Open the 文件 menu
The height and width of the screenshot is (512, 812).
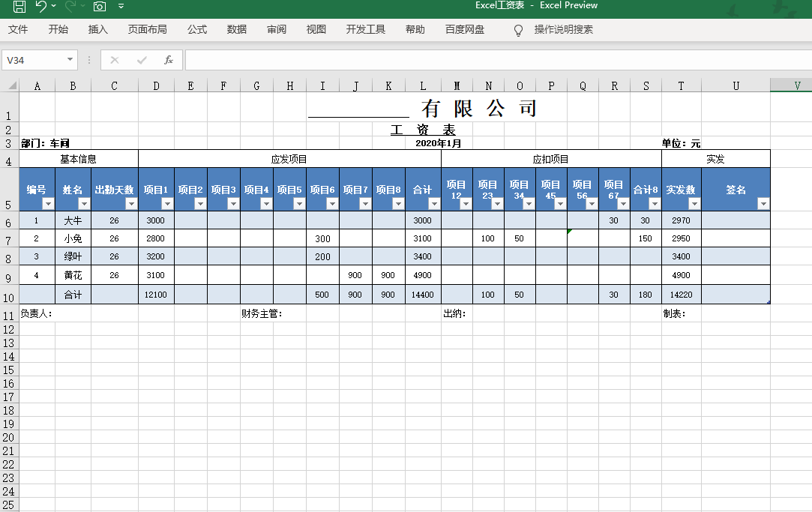click(18, 29)
